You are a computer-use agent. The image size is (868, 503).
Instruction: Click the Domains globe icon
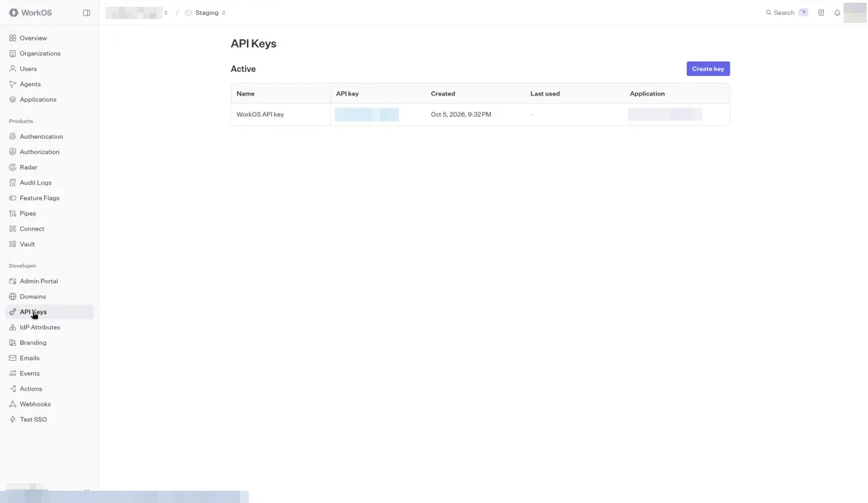13,296
